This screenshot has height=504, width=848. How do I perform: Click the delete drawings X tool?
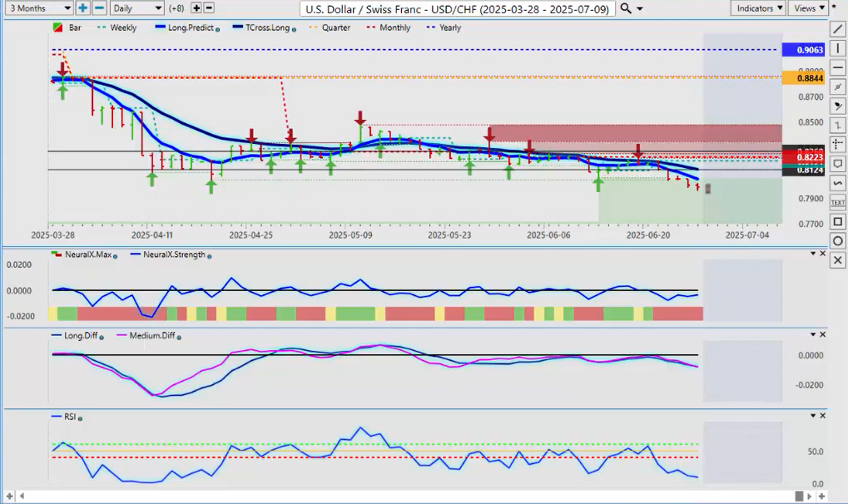pyautogui.click(x=837, y=260)
